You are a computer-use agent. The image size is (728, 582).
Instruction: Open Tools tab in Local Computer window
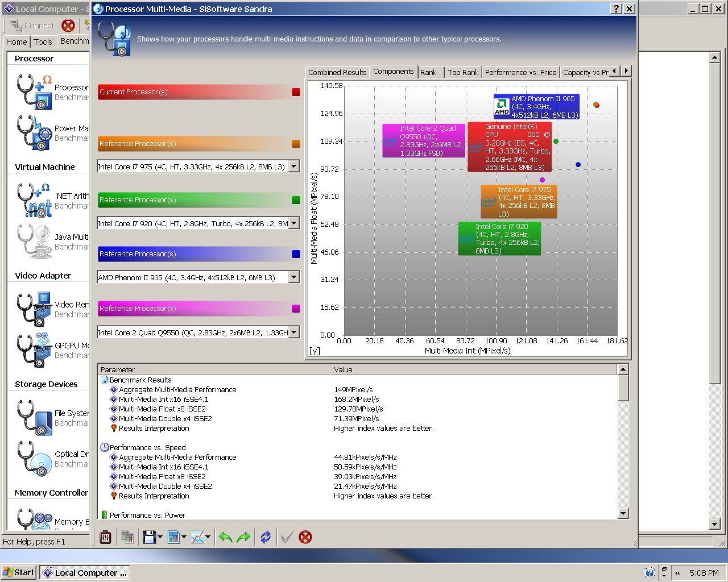pyautogui.click(x=43, y=41)
